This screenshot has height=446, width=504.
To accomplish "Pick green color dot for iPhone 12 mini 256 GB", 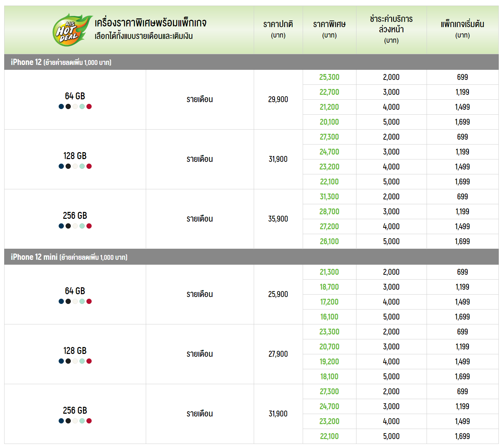I will (x=82, y=421).
